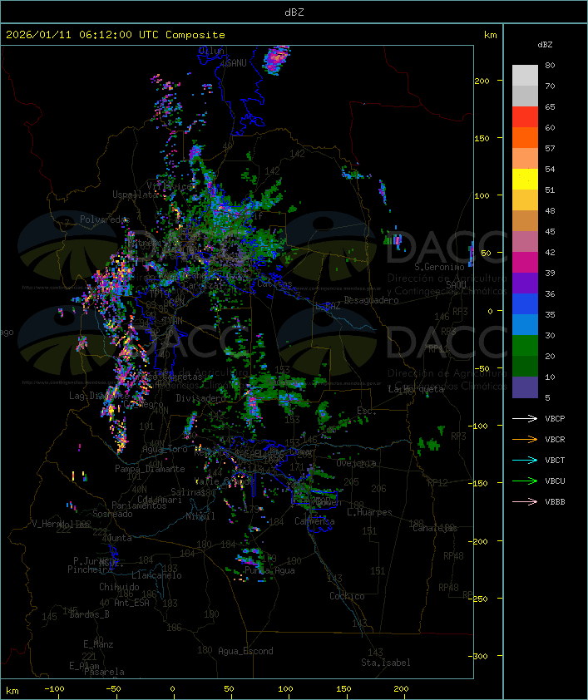Click the Punta_Agua location label
Image resolution: width=588 pixels, height=700 pixels.
click(269, 570)
